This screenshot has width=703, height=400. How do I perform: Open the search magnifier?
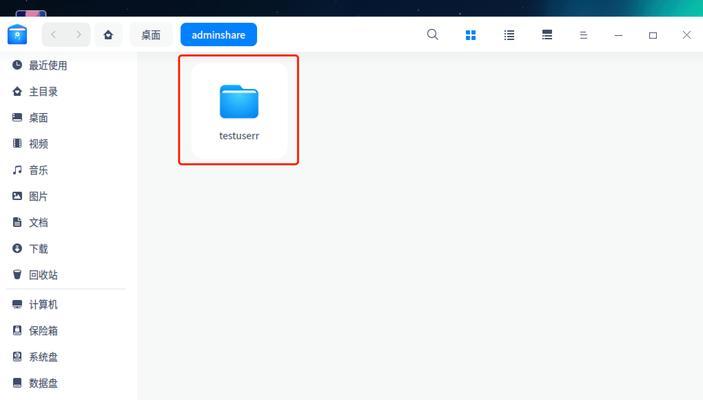433,35
